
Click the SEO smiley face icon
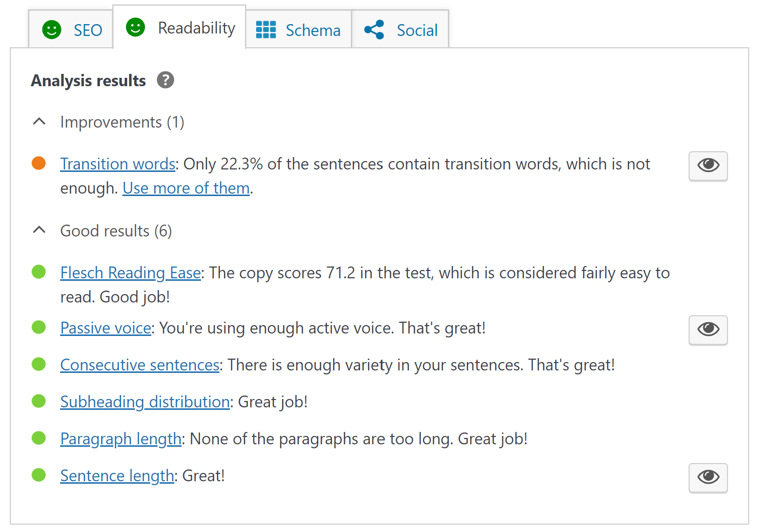click(52, 30)
